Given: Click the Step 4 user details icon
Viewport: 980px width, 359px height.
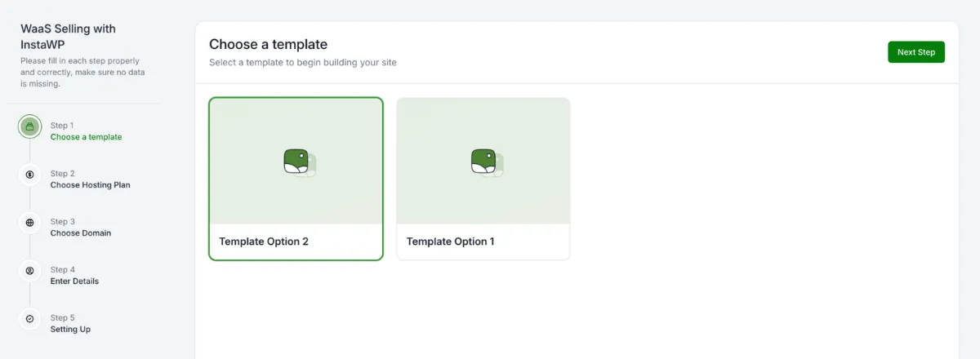Looking at the screenshot, I should [x=29, y=271].
